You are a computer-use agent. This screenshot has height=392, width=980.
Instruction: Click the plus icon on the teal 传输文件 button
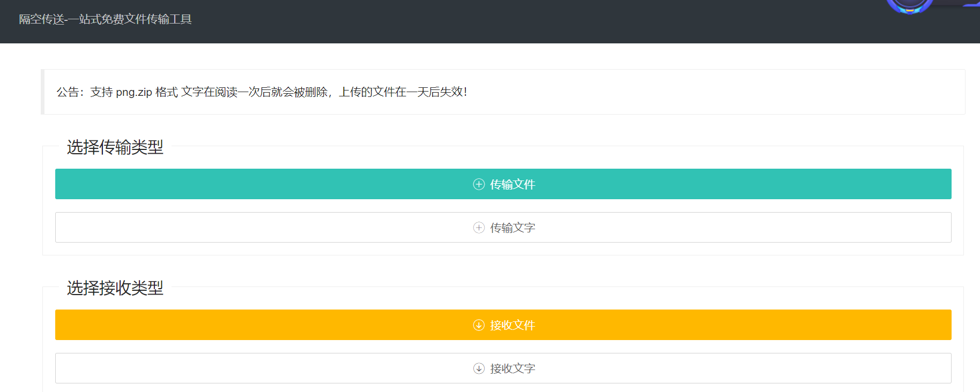479,184
